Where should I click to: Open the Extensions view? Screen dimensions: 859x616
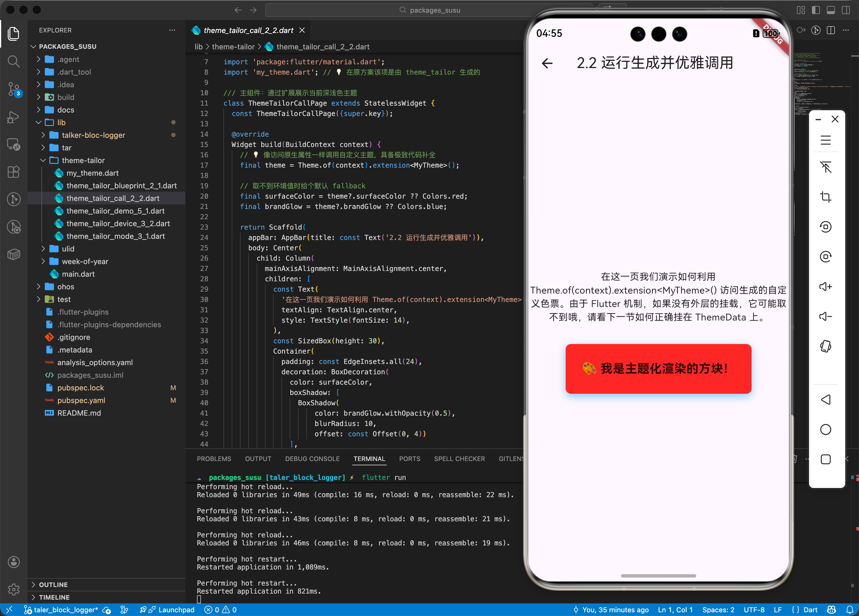13,172
